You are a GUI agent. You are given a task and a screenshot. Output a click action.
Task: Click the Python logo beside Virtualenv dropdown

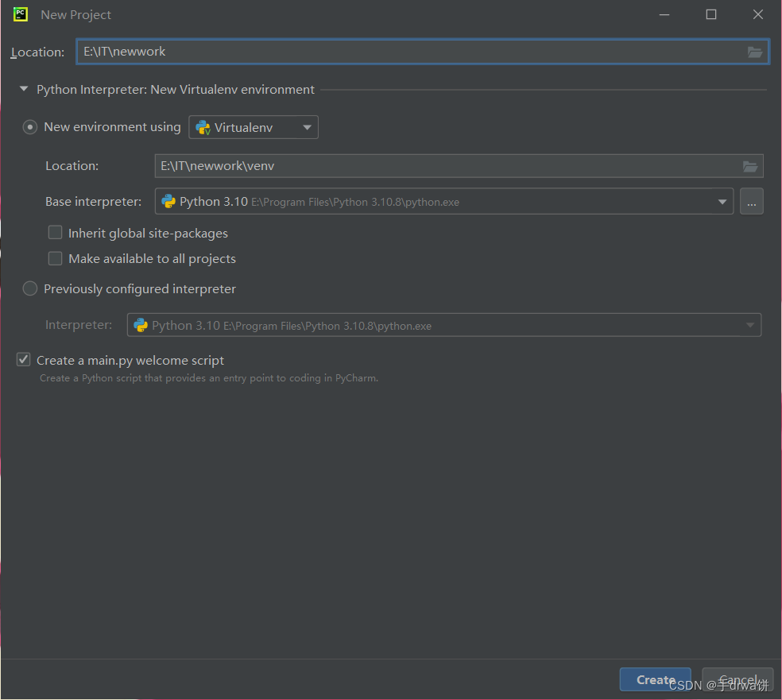pyautogui.click(x=203, y=127)
